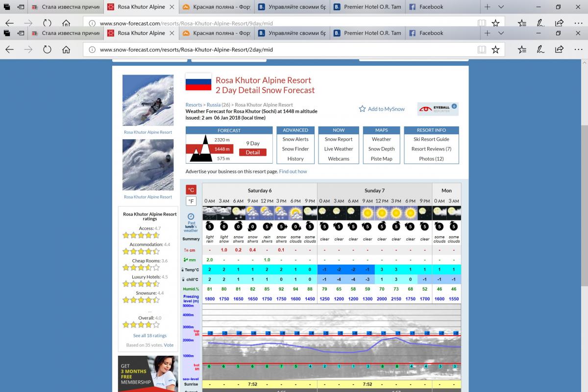Screen dimensions: 588x392
Task: Click the Eyeball Reporter badge
Action: [438, 109]
